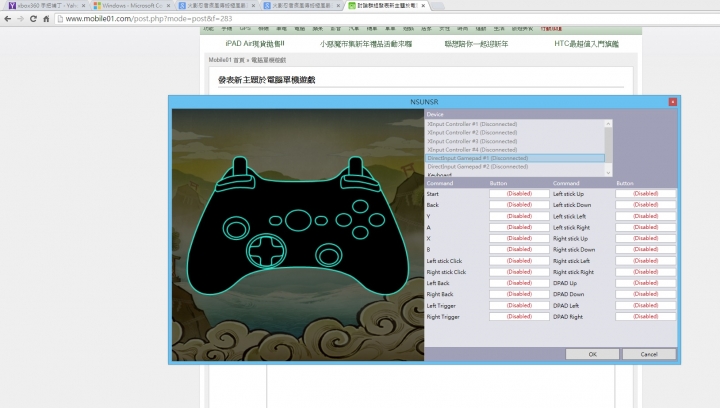Screen dimensions: 720x408
Task: Set the button for Left Back
Action: (x=519, y=283)
